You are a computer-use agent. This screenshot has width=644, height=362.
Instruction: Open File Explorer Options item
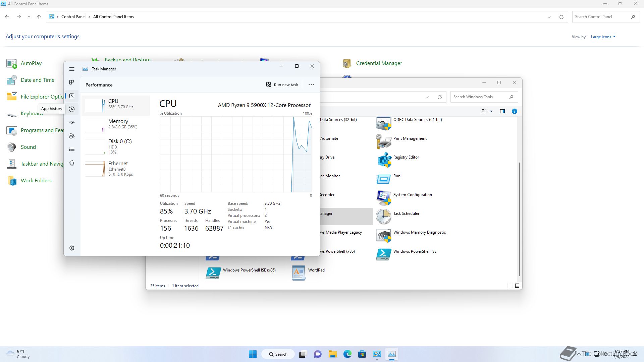point(35,97)
